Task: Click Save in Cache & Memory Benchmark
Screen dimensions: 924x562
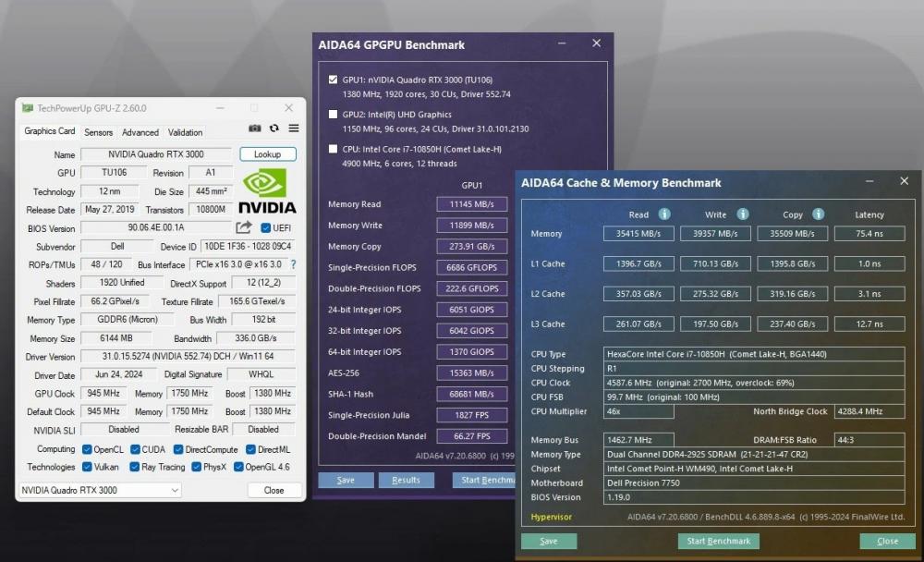Action: (549, 541)
